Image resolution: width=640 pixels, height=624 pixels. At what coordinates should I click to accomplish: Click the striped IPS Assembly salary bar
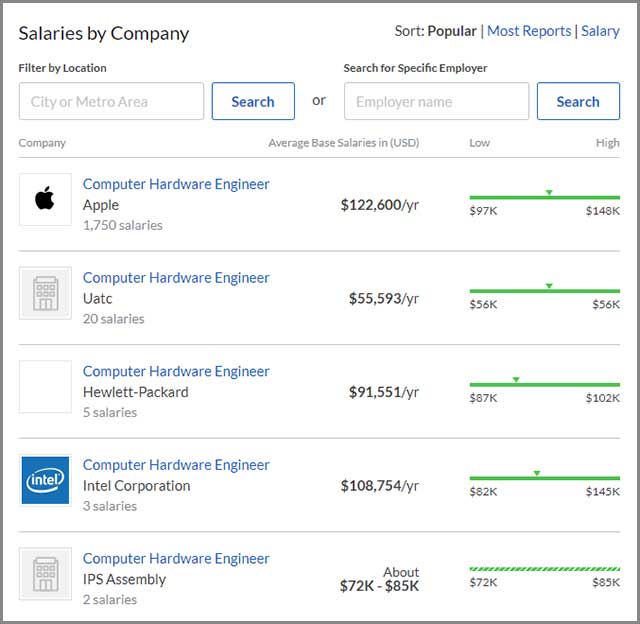[544, 570]
